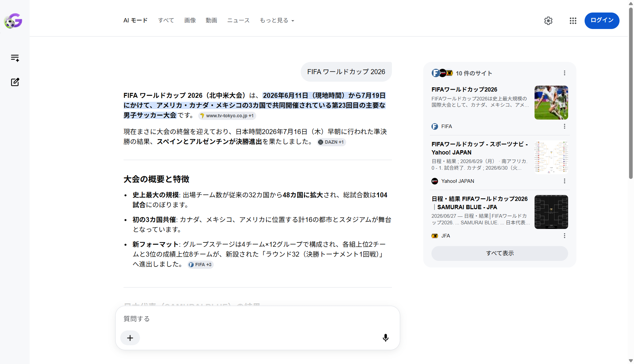Expand the もっと見る dropdown

click(x=277, y=20)
